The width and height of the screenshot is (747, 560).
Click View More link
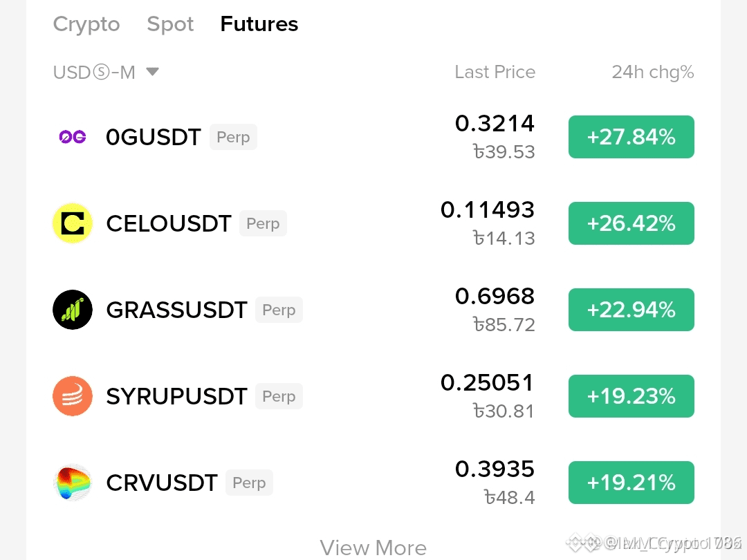pos(373,548)
